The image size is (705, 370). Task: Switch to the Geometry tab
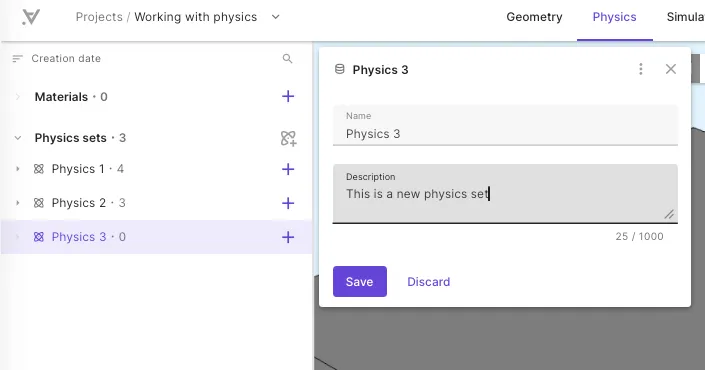(x=534, y=17)
